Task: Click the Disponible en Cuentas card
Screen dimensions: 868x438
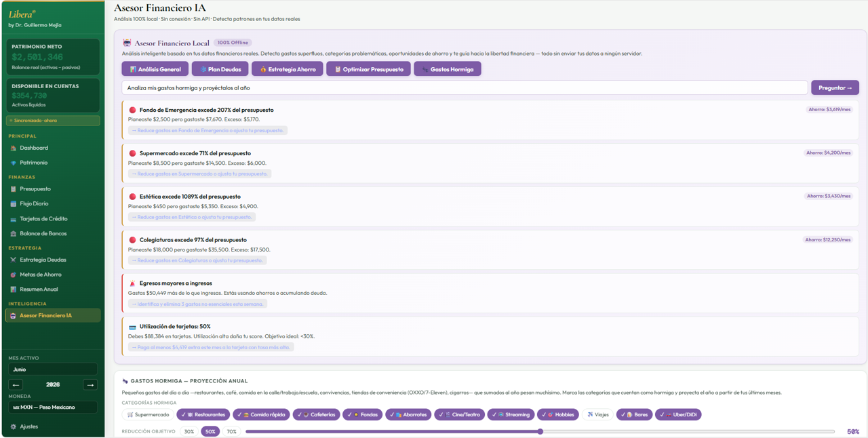Action: tap(53, 95)
